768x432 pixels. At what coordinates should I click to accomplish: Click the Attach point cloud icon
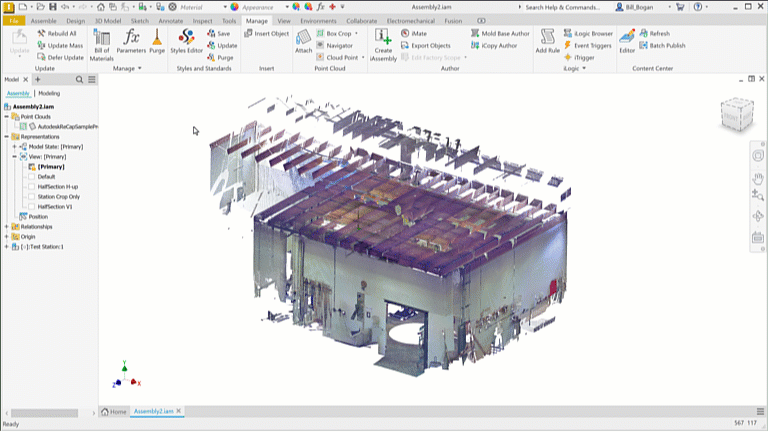click(x=303, y=41)
